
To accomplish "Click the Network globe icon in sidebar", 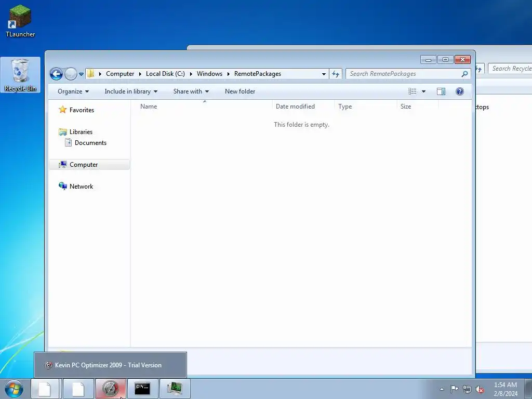I will [x=63, y=186].
